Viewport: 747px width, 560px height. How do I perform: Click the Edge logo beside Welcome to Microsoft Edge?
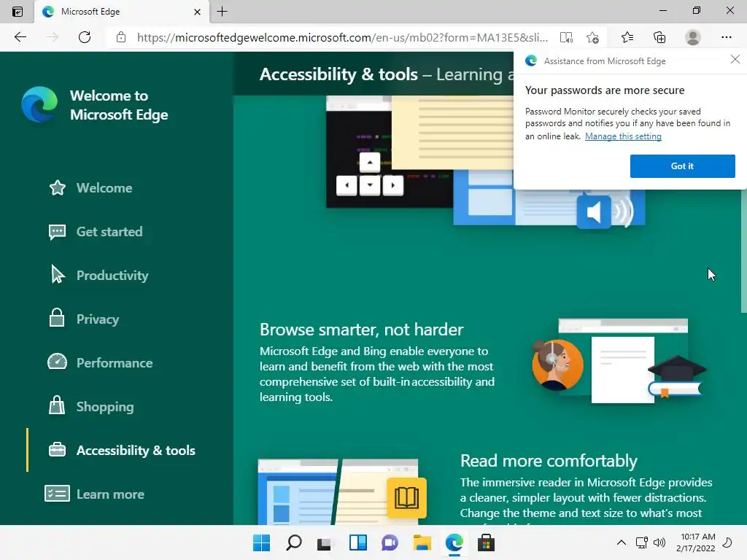pos(39,104)
